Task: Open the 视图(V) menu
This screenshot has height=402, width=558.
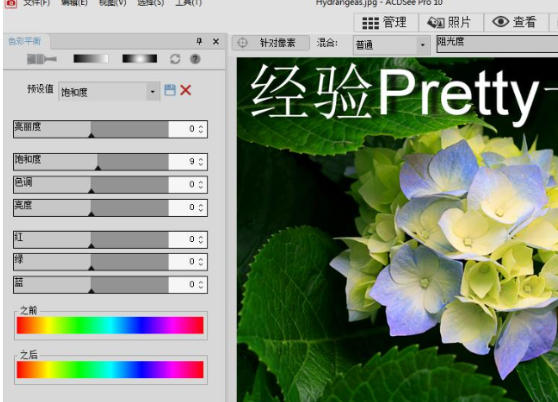Action: pyautogui.click(x=113, y=3)
